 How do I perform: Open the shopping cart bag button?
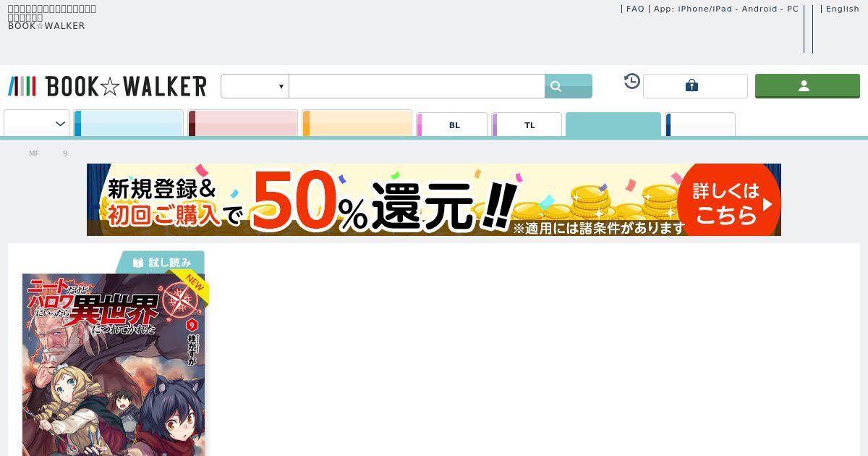tap(695, 86)
